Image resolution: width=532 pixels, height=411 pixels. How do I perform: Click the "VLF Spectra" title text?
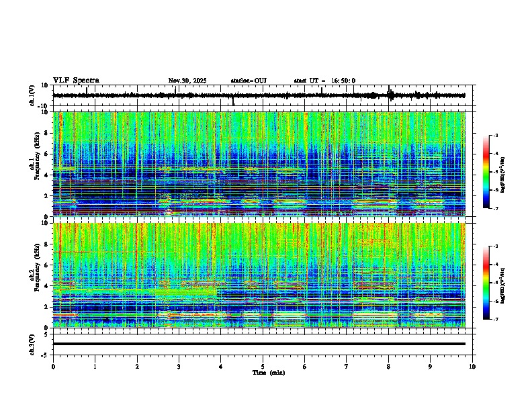[x=76, y=81]
